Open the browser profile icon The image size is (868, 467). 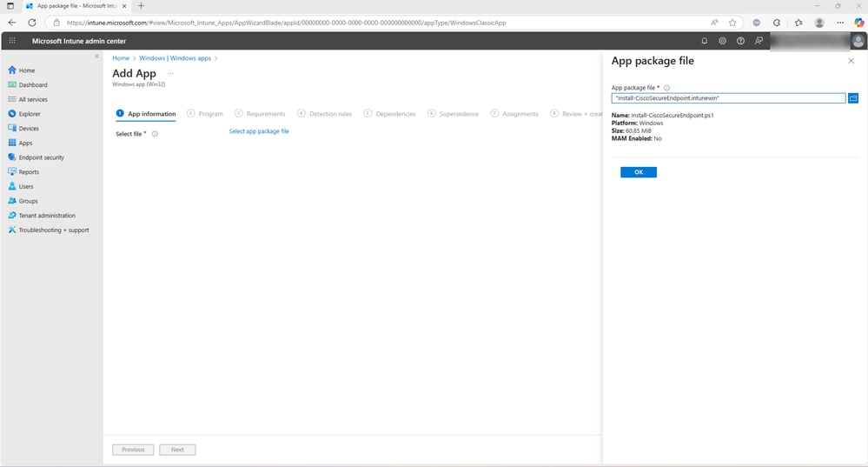[819, 23]
